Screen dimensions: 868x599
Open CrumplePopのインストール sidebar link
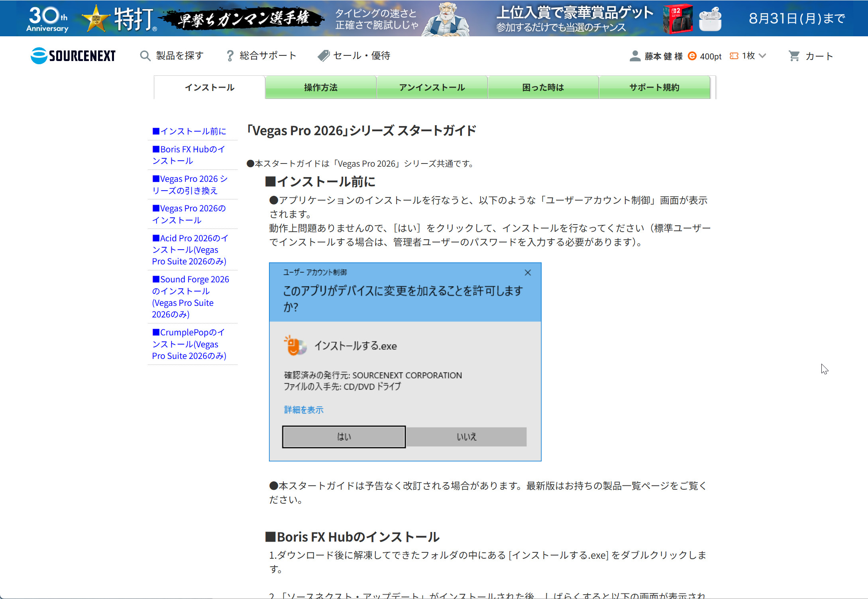click(x=189, y=344)
